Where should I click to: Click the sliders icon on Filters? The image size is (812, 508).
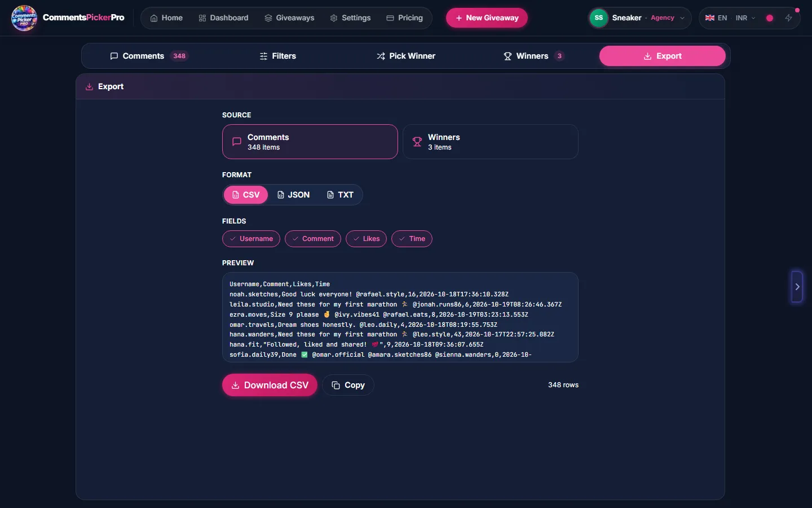tap(263, 56)
